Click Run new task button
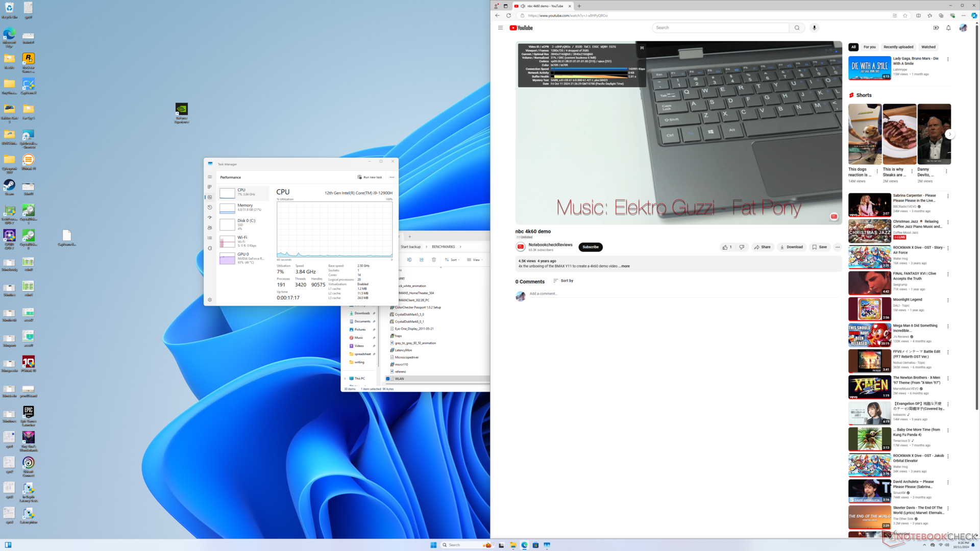The height and width of the screenshot is (551, 980). click(370, 177)
